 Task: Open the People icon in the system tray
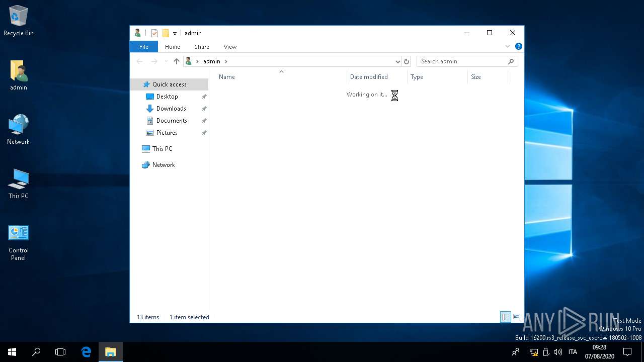[x=516, y=352]
